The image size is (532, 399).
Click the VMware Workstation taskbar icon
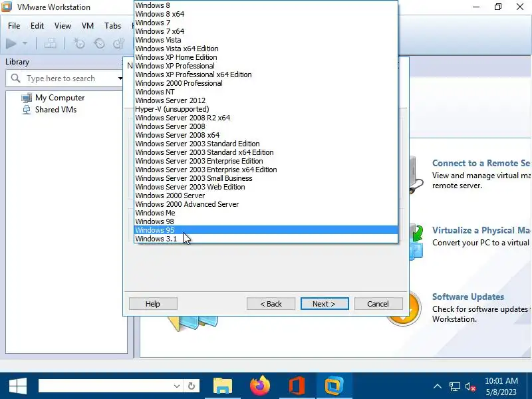tap(334, 386)
